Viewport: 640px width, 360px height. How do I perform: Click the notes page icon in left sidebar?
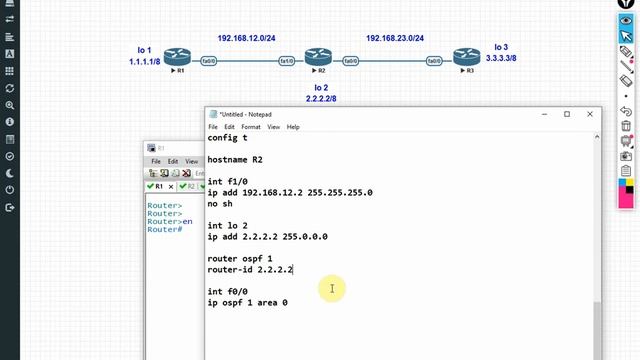10,139
